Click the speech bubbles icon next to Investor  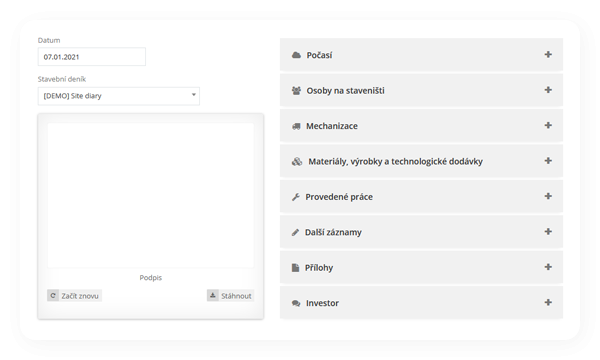(x=296, y=303)
